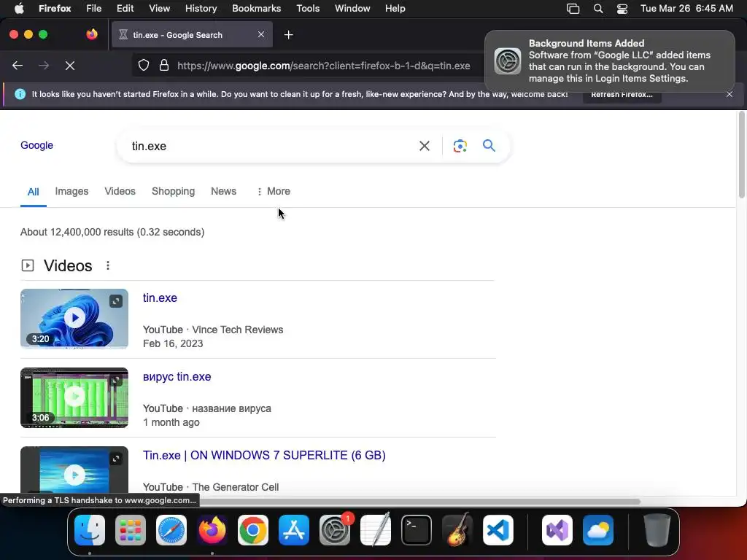Open the Apple menu
747x560 pixels.
tap(19, 8)
